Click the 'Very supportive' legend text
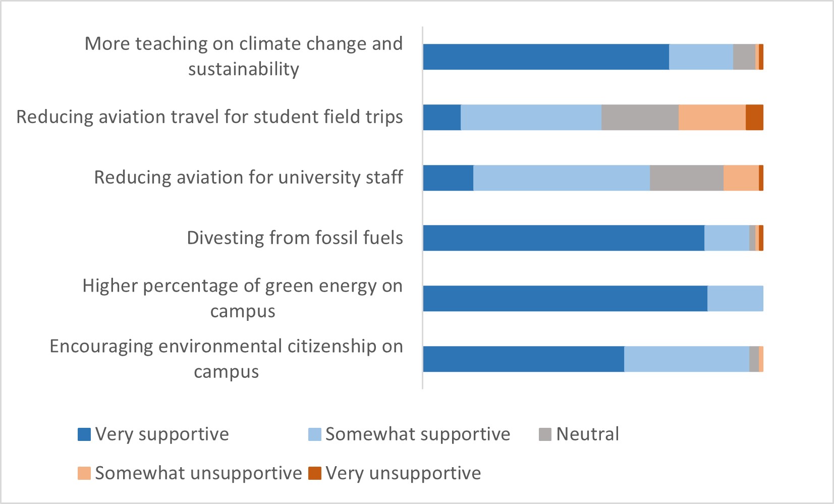 click(162, 434)
